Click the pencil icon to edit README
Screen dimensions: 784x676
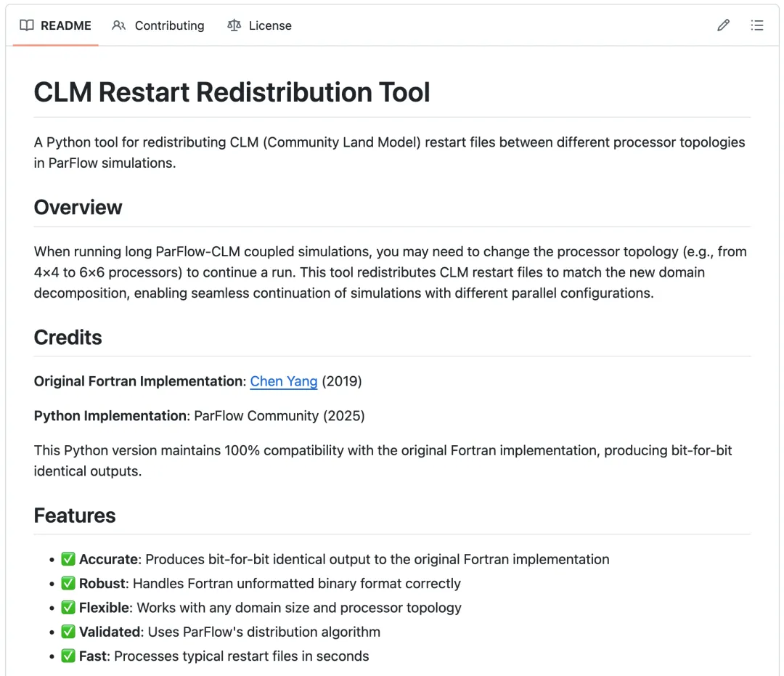click(723, 25)
